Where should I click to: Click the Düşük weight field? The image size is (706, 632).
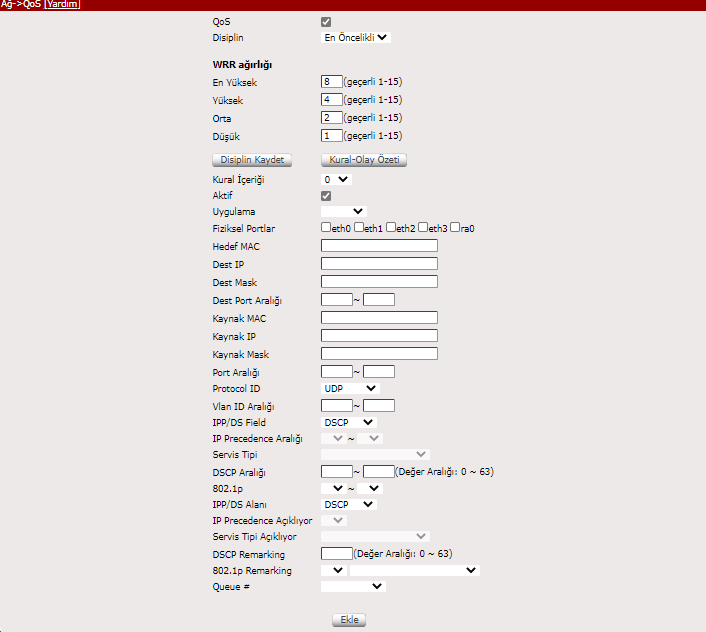331,135
